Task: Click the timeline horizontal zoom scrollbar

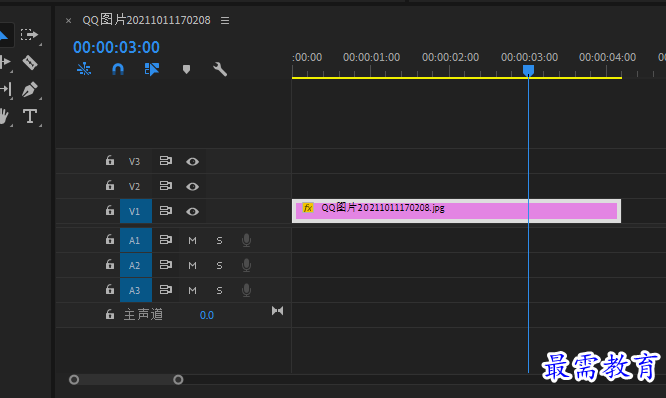Action: point(126,379)
